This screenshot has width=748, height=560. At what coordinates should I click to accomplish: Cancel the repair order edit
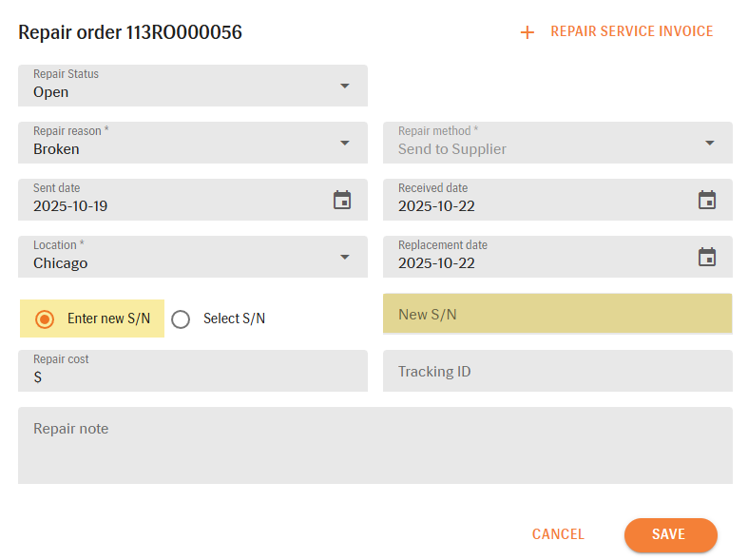pos(558,534)
